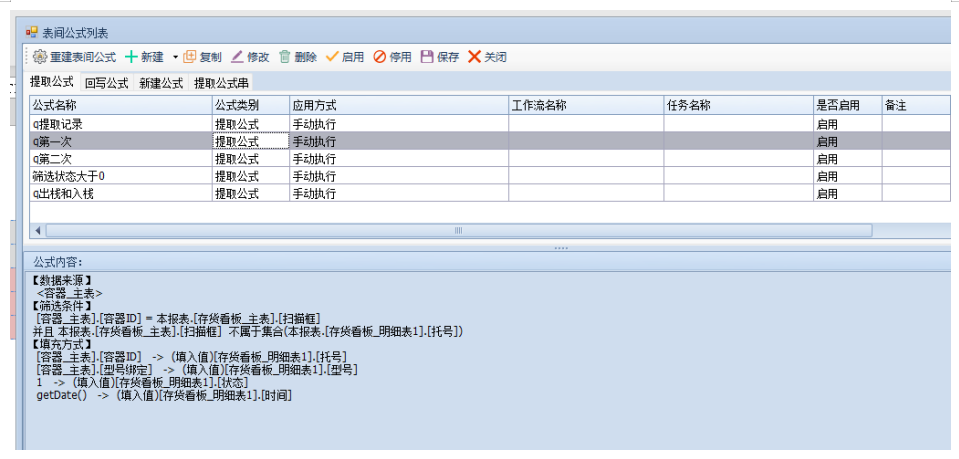Click the 复制 copy icon
The width and height of the screenshot is (959, 459).
pos(189,57)
